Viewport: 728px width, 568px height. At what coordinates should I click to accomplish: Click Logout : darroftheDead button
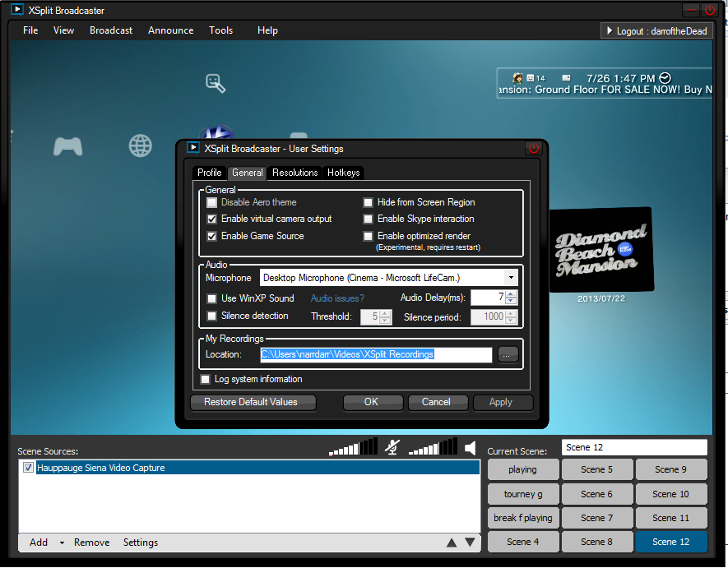[x=656, y=31]
